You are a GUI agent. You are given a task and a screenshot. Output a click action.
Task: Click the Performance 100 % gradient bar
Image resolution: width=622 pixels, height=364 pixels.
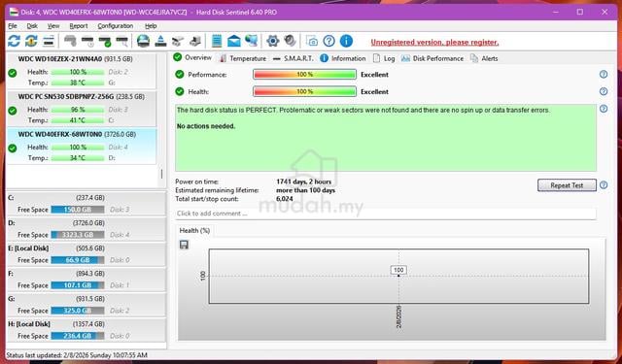point(304,74)
